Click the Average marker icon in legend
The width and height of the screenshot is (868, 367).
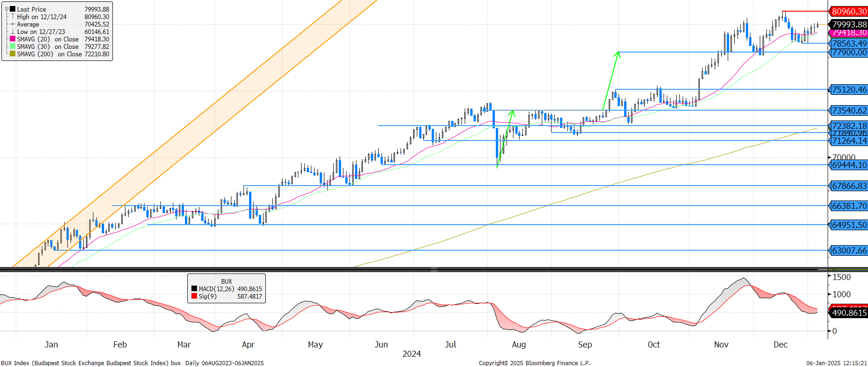(x=13, y=24)
